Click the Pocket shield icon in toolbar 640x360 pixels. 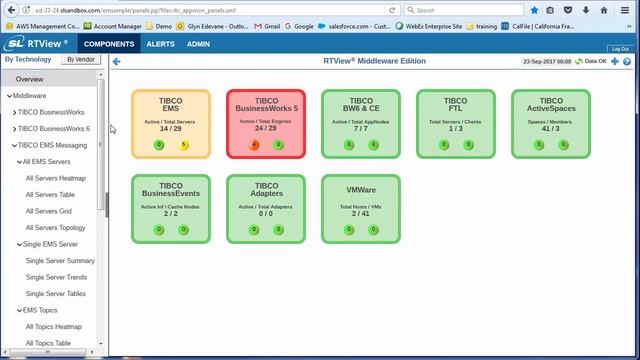(568, 10)
